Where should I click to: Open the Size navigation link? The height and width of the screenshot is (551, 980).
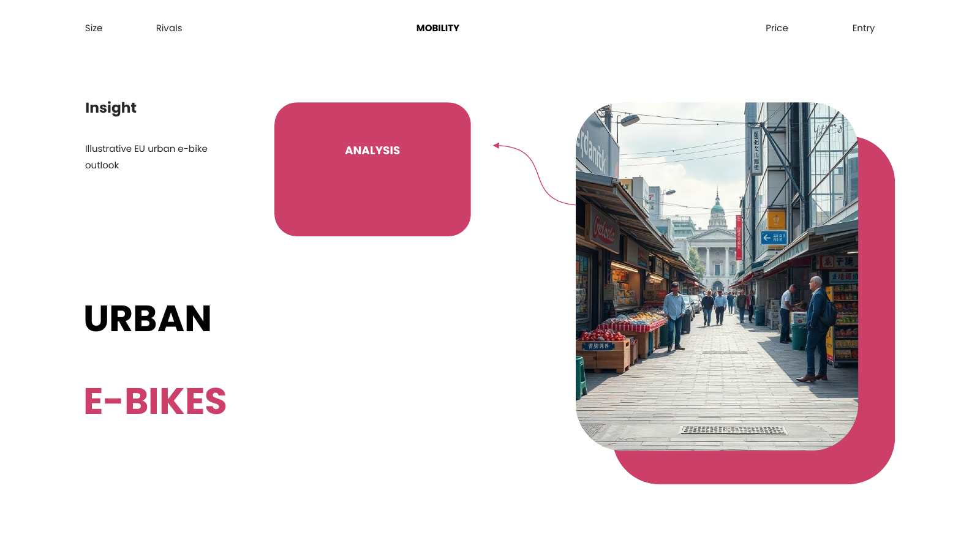coord(94,28)
